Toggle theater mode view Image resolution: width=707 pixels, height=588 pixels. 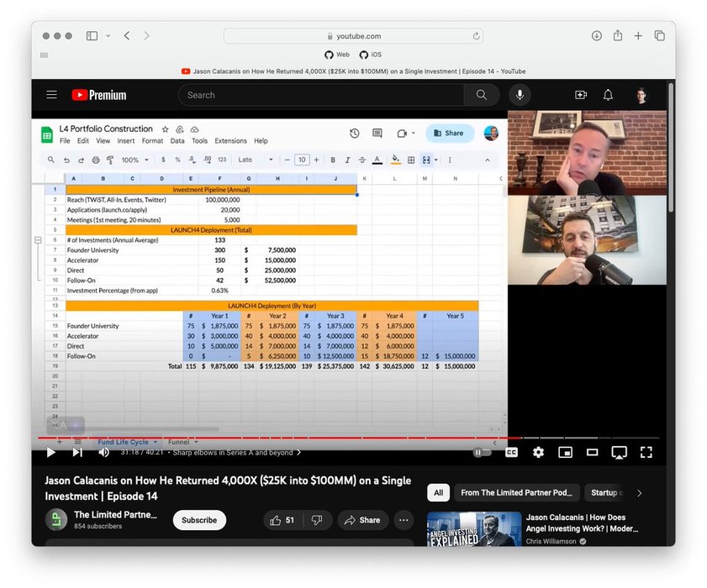click(592, 452)
